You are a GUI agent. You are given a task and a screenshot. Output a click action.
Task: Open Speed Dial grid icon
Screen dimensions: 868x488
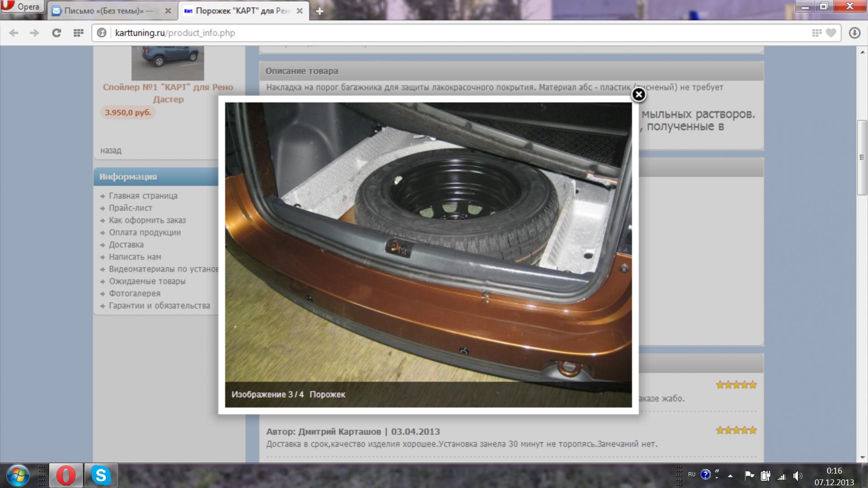click(78, 33)
